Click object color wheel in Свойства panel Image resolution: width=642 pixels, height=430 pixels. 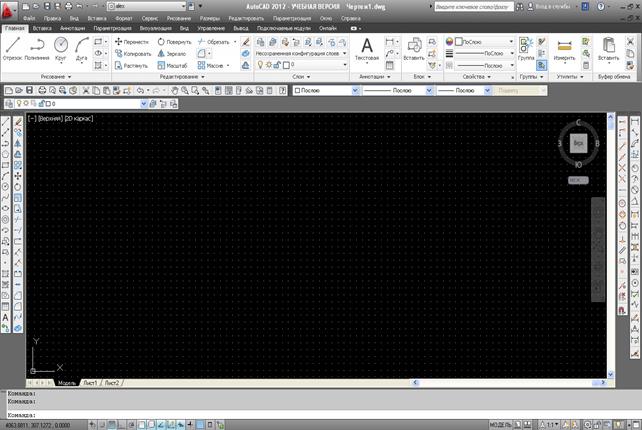pos(449,42)
